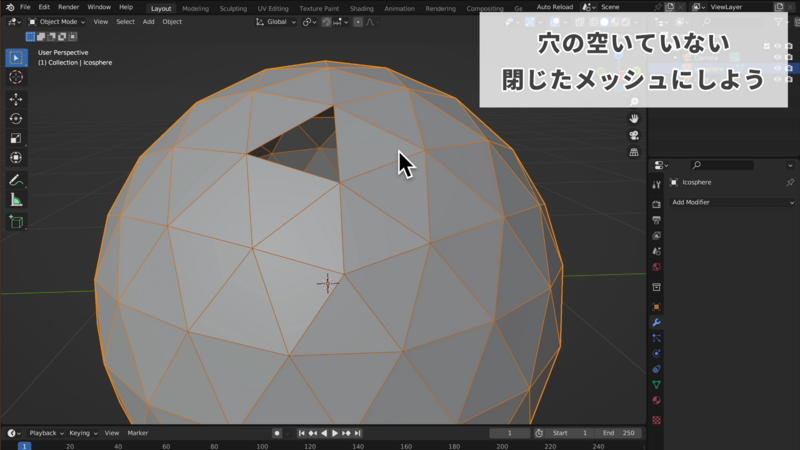Viewport: 800px width, 450px height.
Task: Open Render properties tab icon
Action: (x=657, y=204)
